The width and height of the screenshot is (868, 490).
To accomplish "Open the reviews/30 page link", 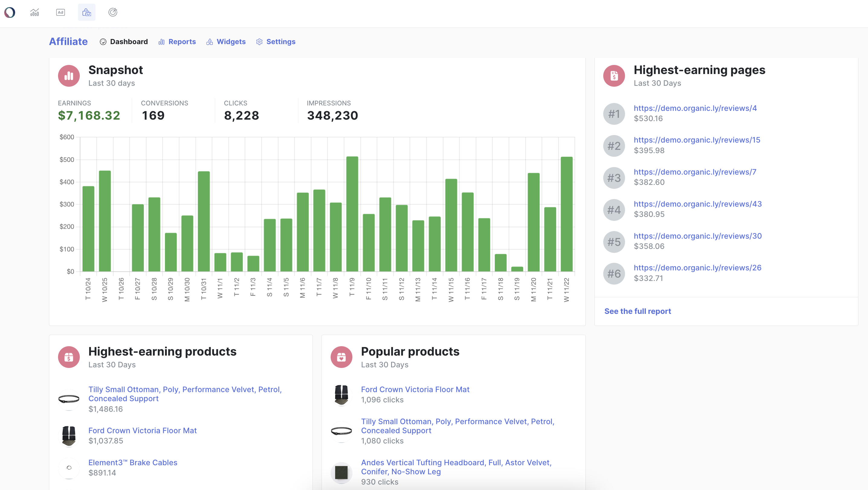I will [x=698, y=236].
